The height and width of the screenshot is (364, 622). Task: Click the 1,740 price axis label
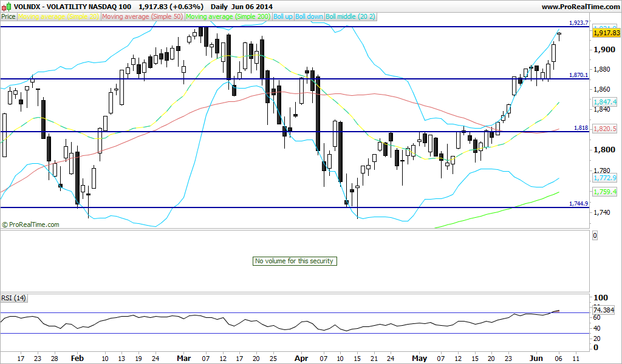click(601, 212)
